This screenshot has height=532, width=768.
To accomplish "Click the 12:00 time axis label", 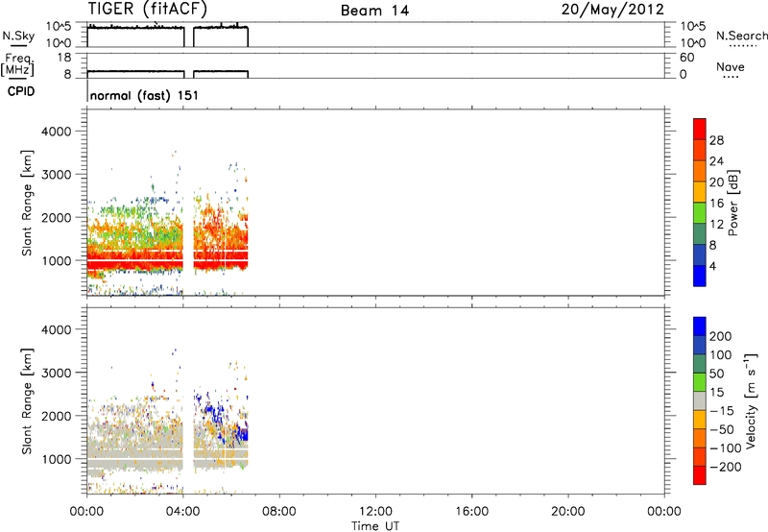I will pyautogui.click(x=375, y=512).
